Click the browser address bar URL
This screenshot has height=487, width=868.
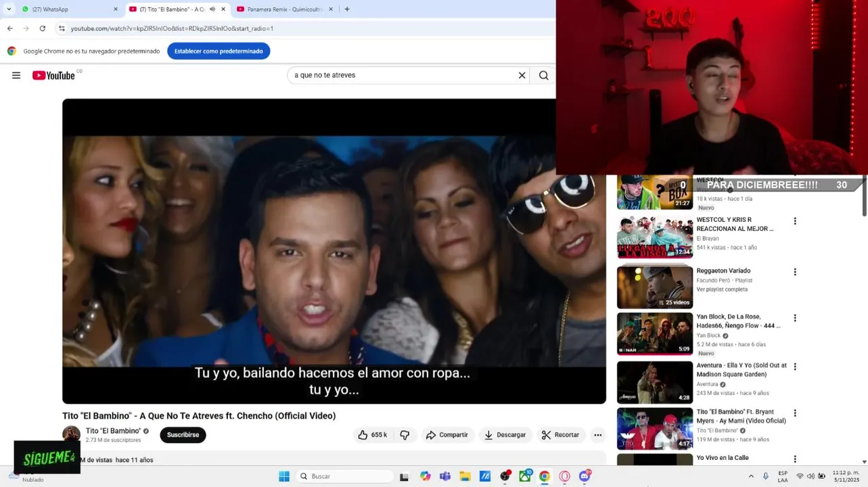[172, 28]
